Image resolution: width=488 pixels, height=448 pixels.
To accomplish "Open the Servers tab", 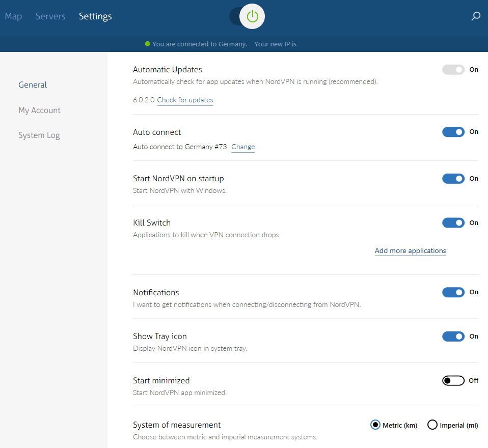I will click(50, 16).
